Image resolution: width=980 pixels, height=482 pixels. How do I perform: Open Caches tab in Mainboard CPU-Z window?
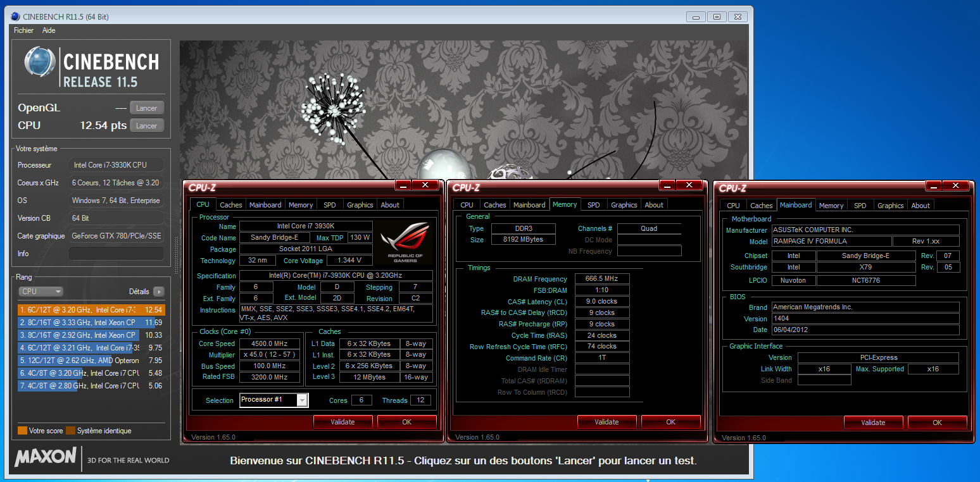[x=762, y=206]
